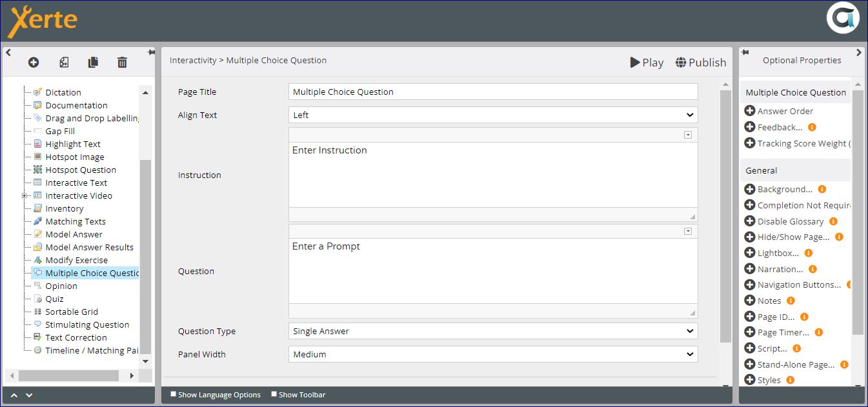Expand the Interactive Video tree node

coord(25,195)
